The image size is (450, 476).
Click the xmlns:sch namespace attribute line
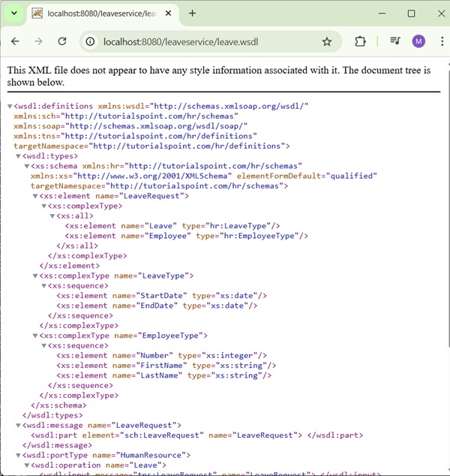click(x=126, y=116)
